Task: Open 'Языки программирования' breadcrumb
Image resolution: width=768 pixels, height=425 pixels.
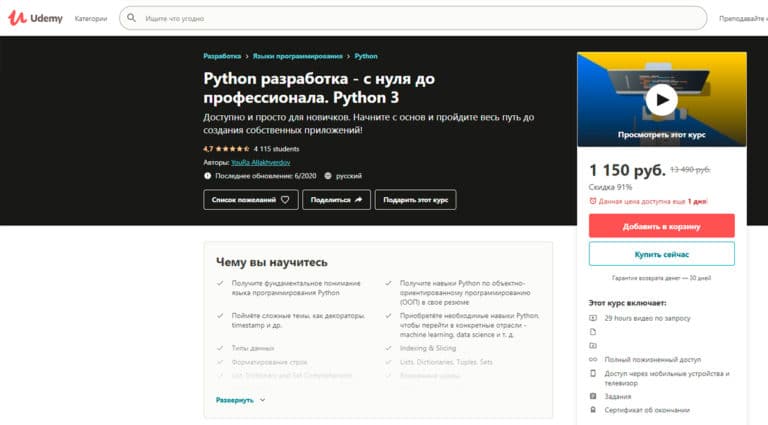Action: click(x=298, y=56)
